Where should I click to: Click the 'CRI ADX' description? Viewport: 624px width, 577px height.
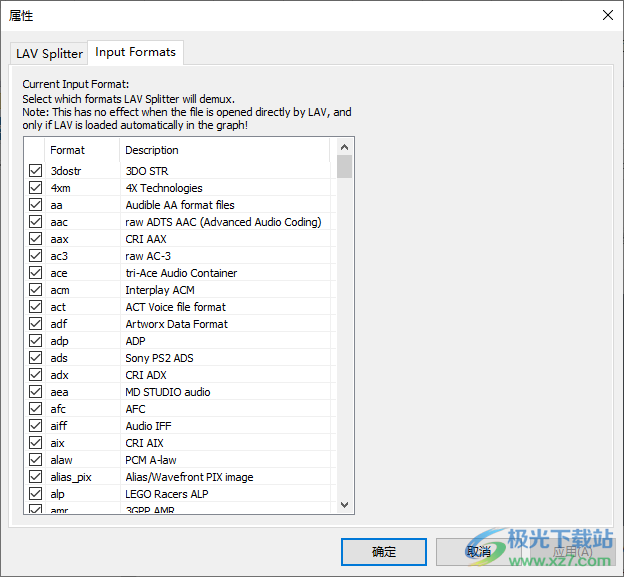click(x=146, y=375)
